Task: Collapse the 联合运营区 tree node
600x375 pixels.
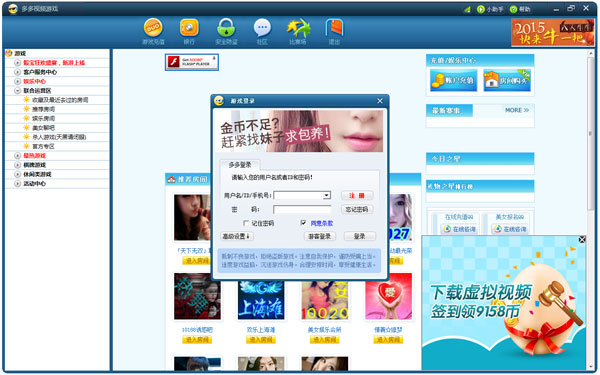Action: 17,90
